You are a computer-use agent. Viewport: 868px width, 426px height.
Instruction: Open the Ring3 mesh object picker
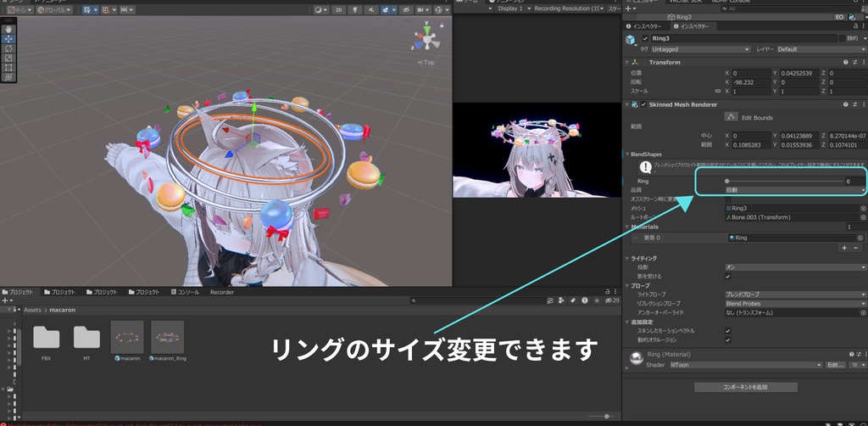pyautogui.click(x=863, y=208)
